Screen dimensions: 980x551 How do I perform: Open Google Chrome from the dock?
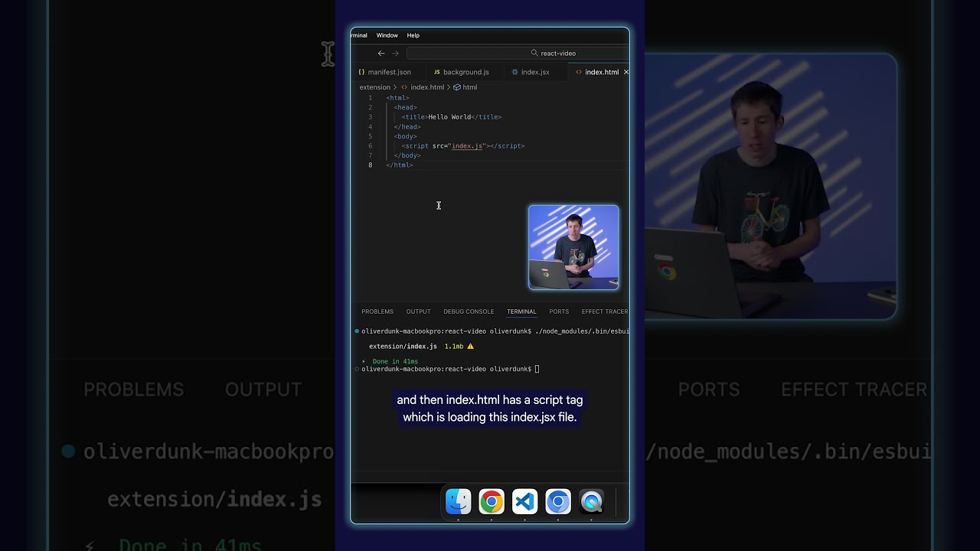(492, 502)
